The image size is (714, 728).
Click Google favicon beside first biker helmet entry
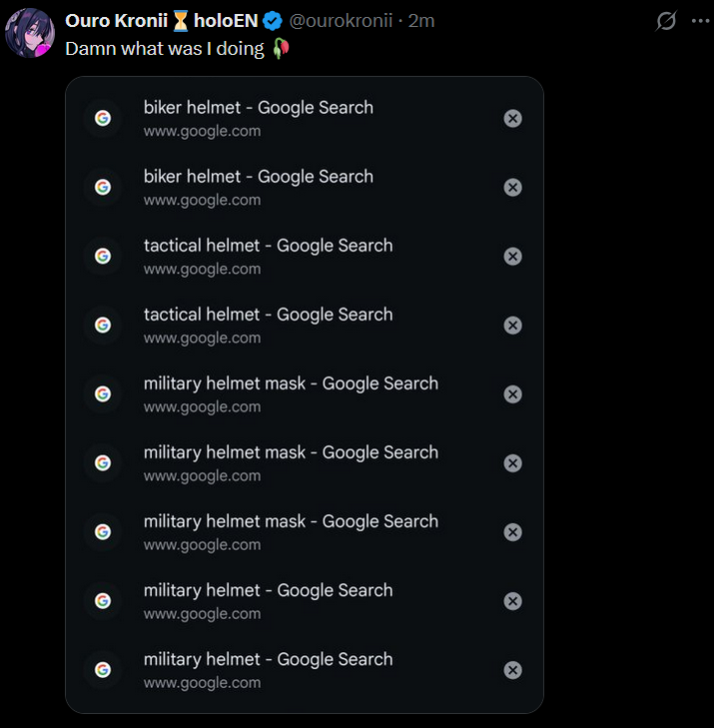pyautogui.click(x=102, y=119)
